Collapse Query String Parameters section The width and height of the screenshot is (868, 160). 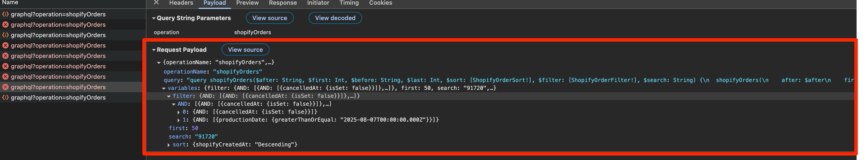(154, 18)
